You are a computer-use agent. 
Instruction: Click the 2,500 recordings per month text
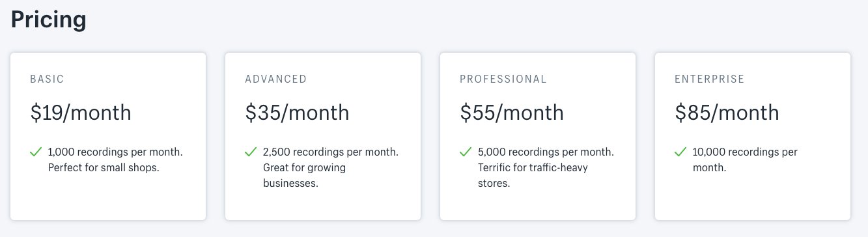331,152
